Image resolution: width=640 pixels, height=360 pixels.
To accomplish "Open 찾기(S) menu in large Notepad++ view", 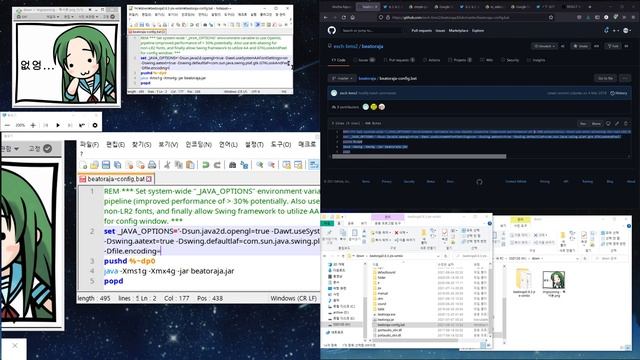I will pos(141,144).
